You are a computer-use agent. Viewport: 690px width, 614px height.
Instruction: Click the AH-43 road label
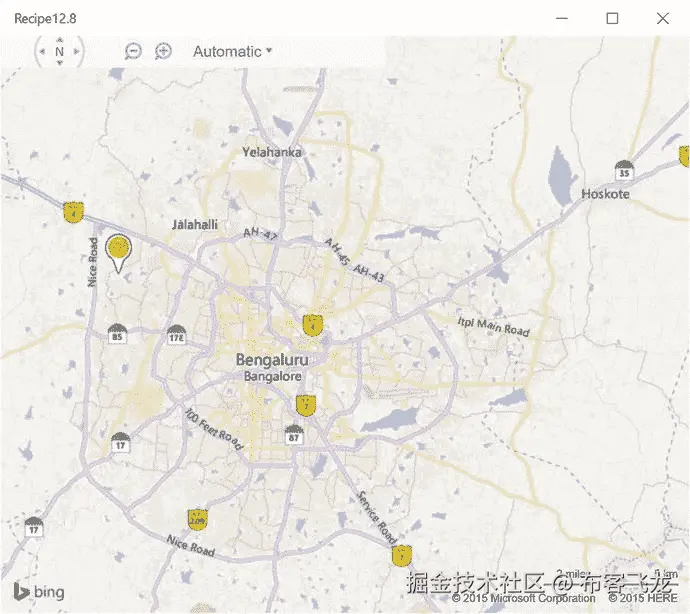[369, 273]
